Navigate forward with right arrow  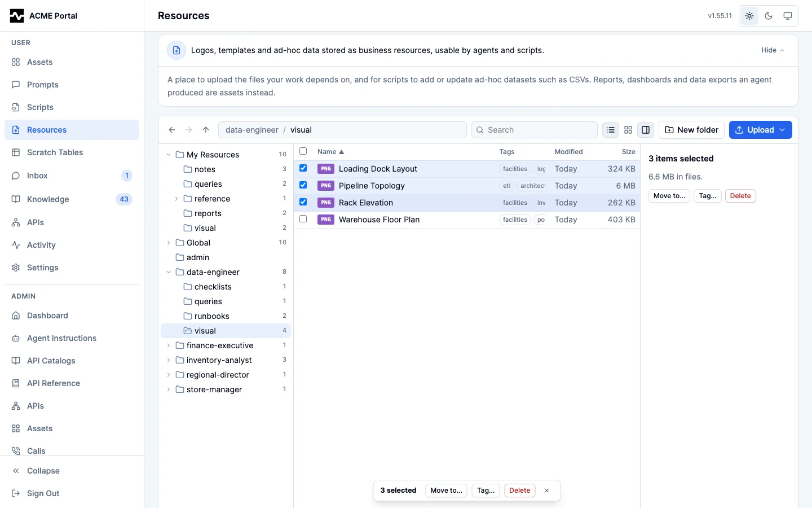click(189, 130)
